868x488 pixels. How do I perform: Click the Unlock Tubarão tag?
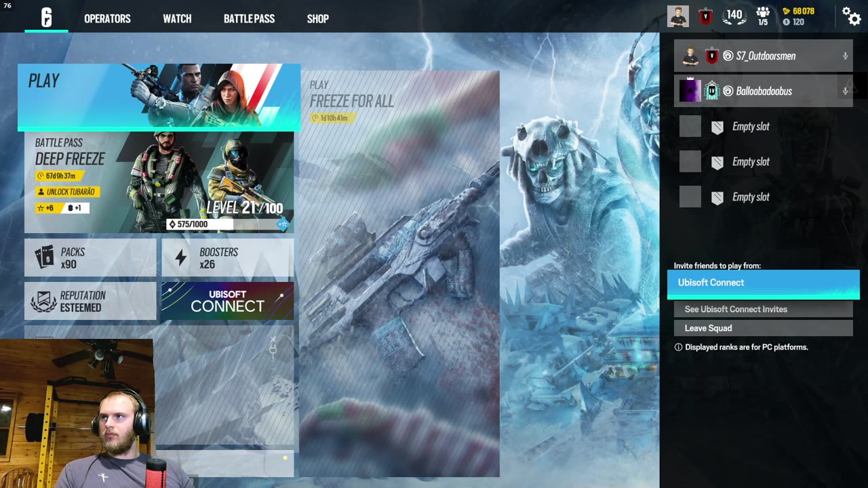[67, 192]
